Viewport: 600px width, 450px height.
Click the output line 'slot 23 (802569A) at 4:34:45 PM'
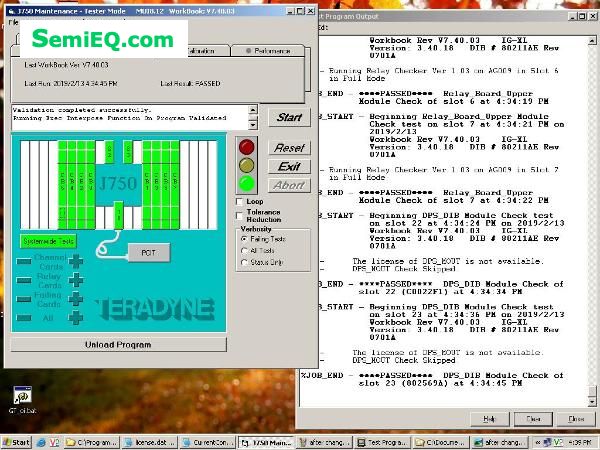click(x=440, y=383)
